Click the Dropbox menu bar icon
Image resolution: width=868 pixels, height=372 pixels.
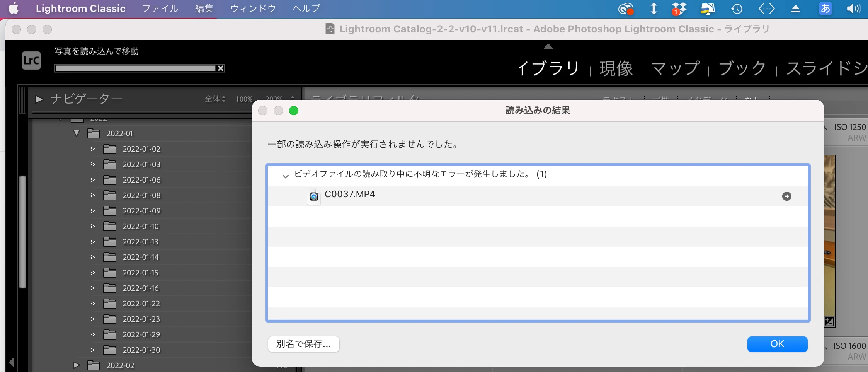click(x=679, y=9)
